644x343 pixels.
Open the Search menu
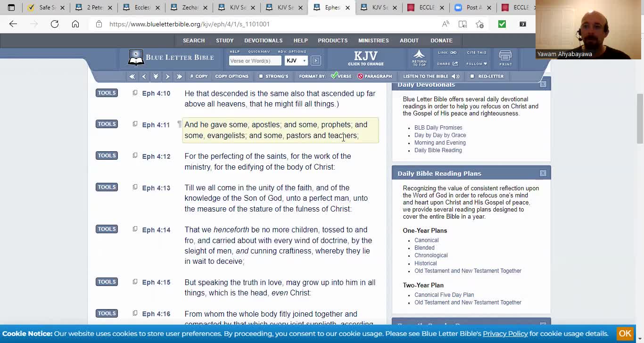pyautogui.click(x=194, y=41)
